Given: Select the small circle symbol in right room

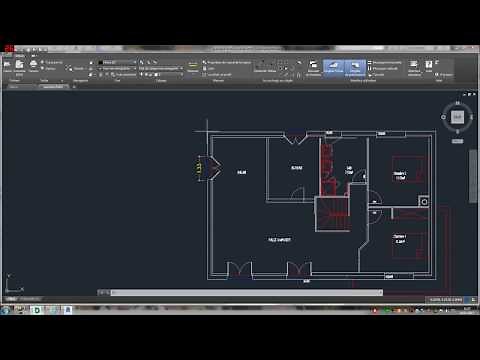Looking at the screenshot, I should click(424, 202).
